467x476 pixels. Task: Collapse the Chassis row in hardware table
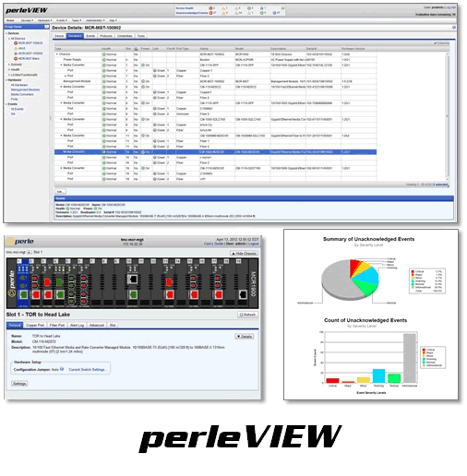tap(57, 54)
